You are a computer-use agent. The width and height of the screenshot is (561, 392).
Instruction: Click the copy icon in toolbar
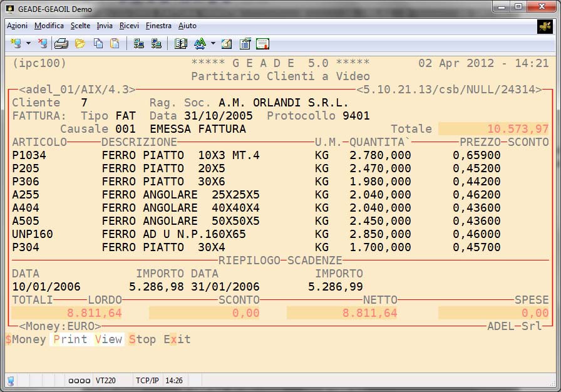pos(98,44)
